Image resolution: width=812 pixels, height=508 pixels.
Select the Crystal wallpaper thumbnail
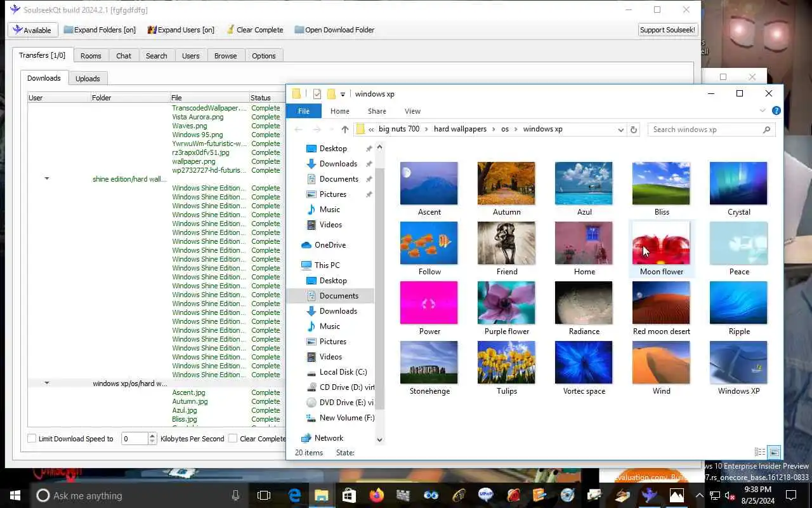click(738, 184)
